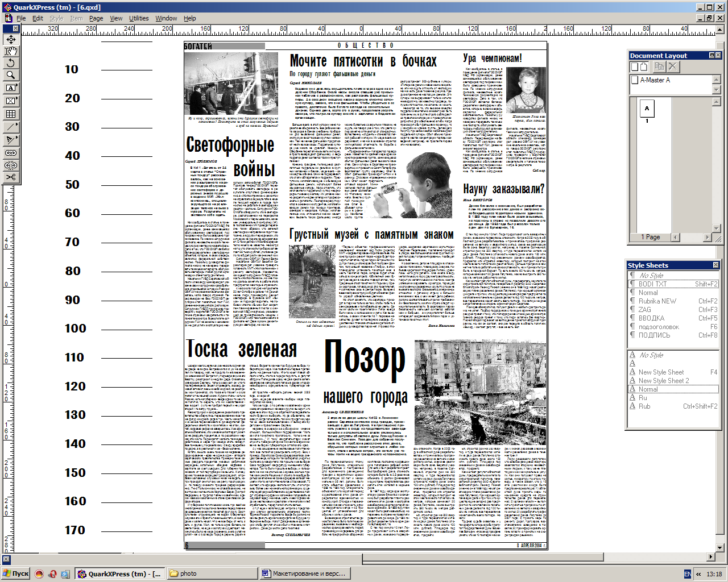Image resolution: width=728 pixels, height=582 pixels.
Task: Select the Zoom magnifier tool
Action: coord(11,75)
